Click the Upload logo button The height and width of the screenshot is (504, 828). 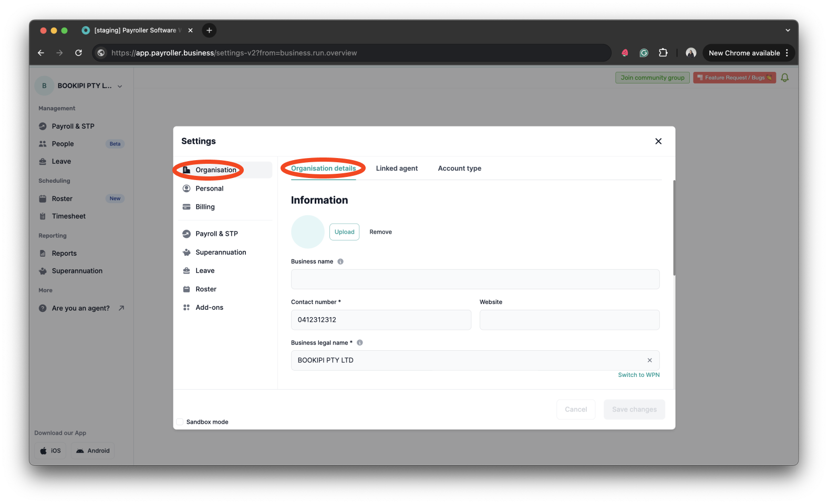coord(344,232)
